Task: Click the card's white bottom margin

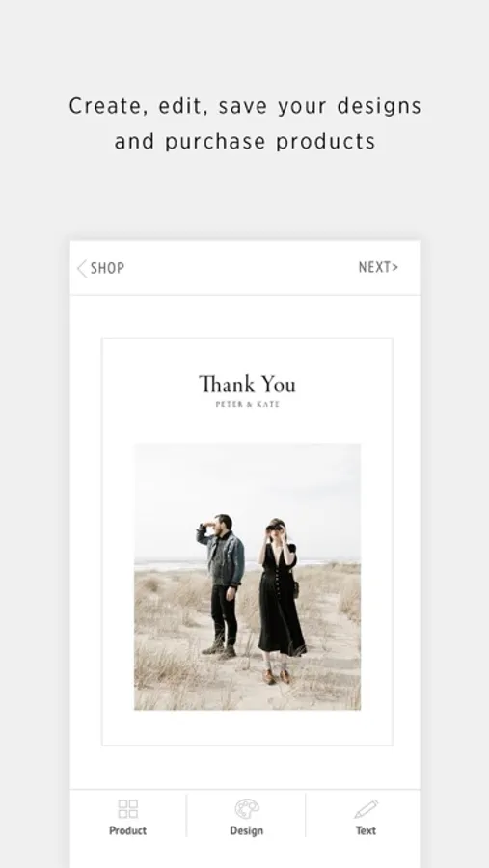Action: tap(248, 727)
